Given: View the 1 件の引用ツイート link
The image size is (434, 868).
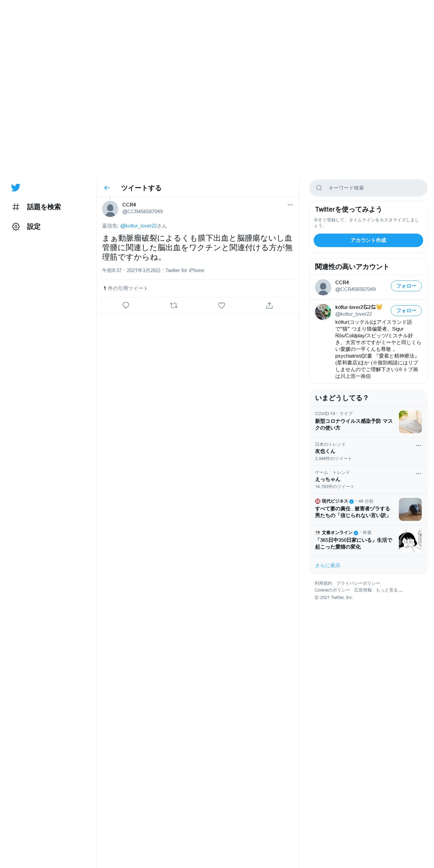Looking at the screenshot, I should (126, 288).
